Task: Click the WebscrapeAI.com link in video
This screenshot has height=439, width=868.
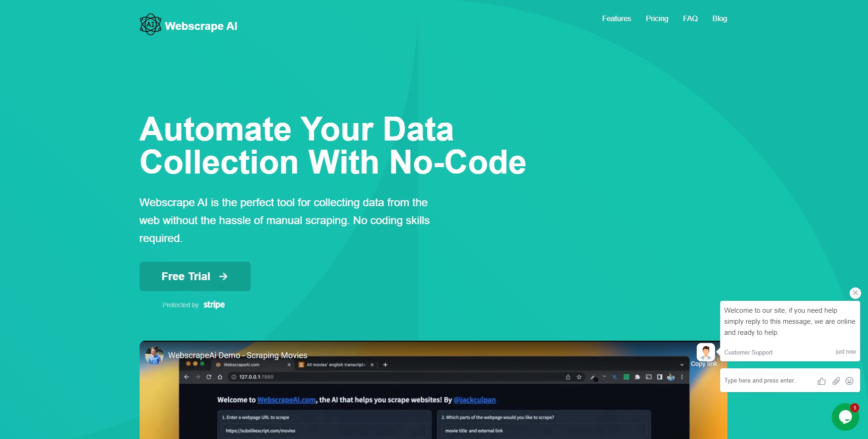Action: [286, 400]
